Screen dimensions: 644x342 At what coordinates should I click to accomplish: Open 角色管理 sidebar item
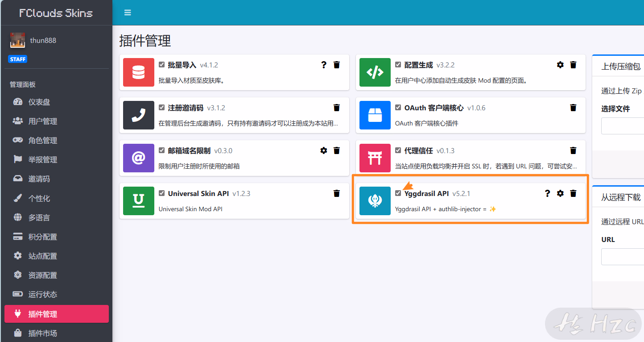coord(57,140)
